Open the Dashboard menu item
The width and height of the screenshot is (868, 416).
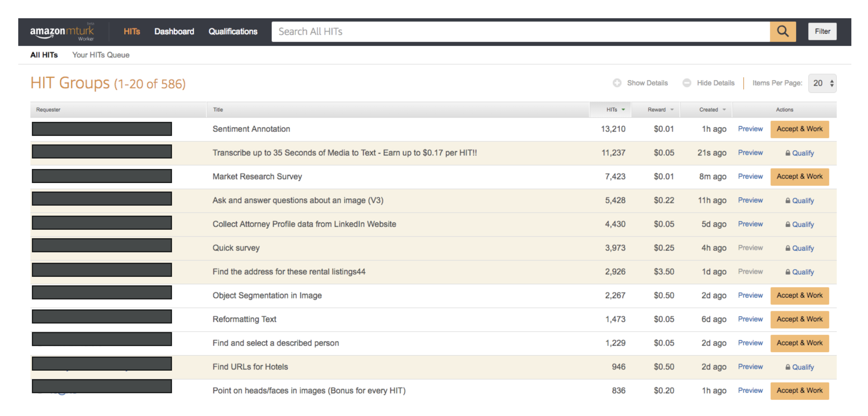tap(174, 31)
